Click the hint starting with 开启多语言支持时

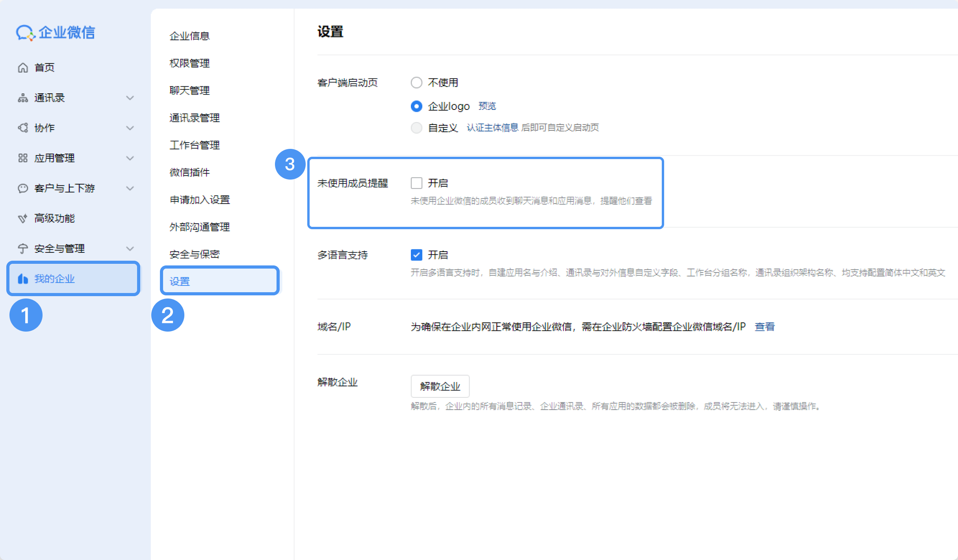point(678,273)
